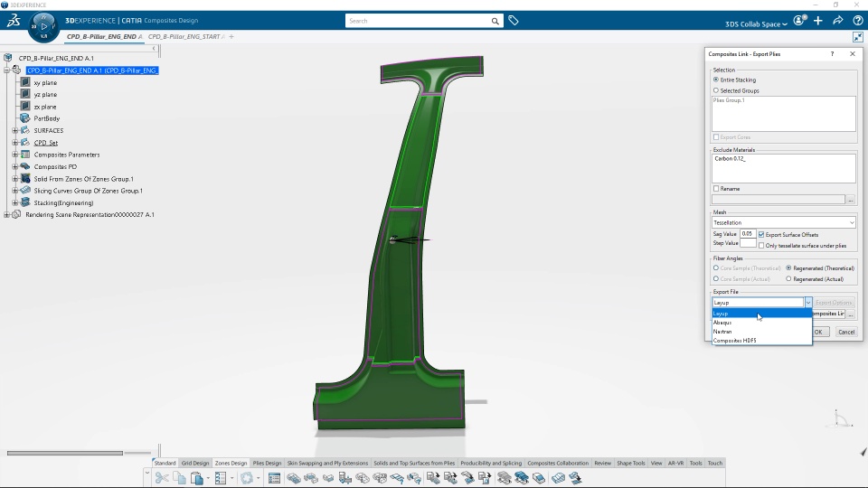
Task: Switch to CPD_B-Pillar_ENG_START document tab
Action: pyautogui.click(x=184, y=36)
